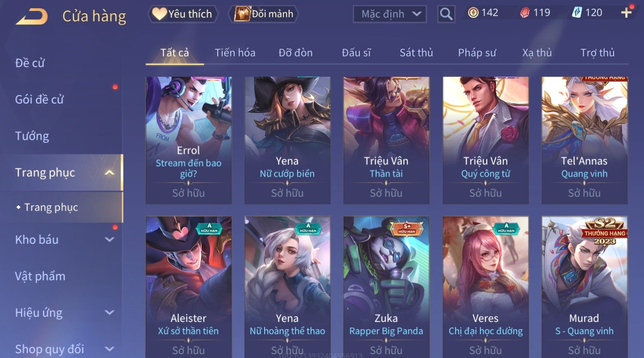
Task: Add currency with the plus icon
Action: pyautogui.click(x=626, y=13)
